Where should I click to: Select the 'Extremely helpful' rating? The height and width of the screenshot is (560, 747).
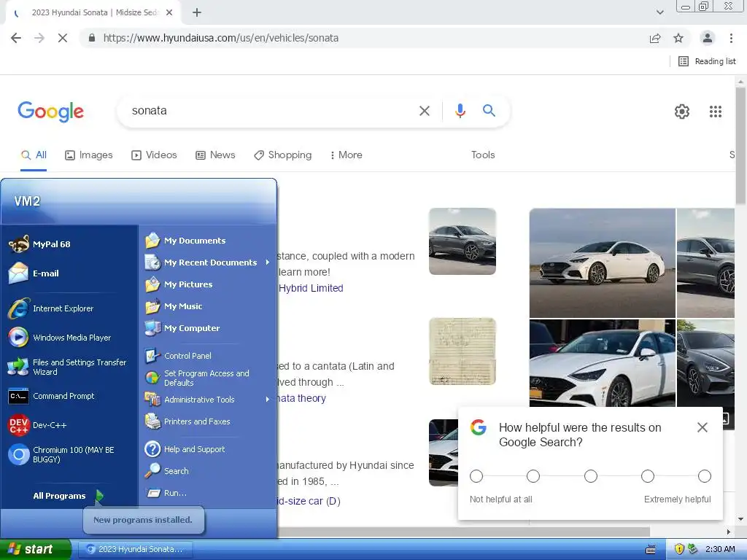[x=705, y=476]
